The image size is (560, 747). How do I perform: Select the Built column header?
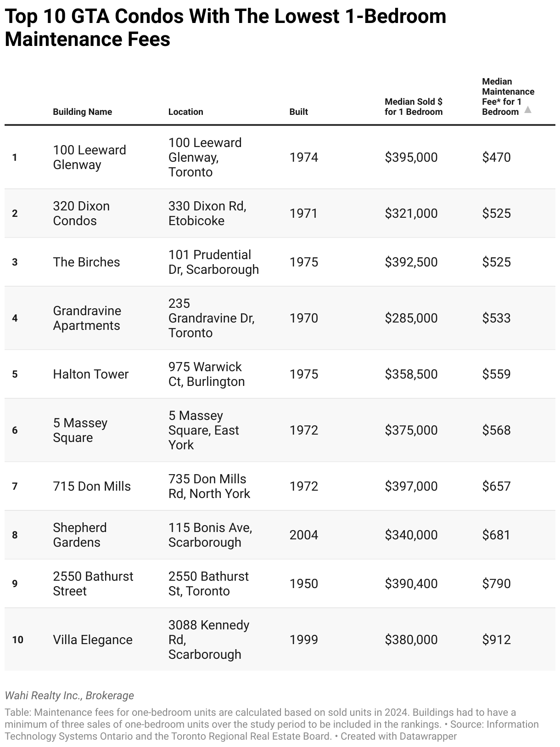(x=299, y=112)
